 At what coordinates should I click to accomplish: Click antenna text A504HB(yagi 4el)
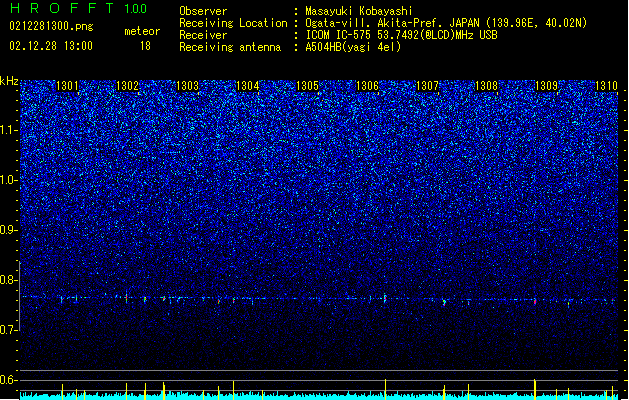353,47
